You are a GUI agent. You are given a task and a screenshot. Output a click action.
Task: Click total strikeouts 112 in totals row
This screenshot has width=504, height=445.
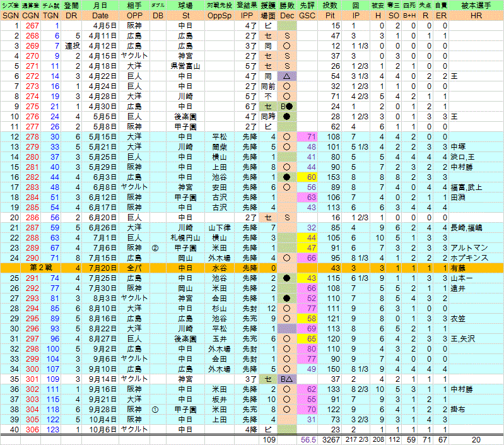pyautogui.click(x=394, y=440)
